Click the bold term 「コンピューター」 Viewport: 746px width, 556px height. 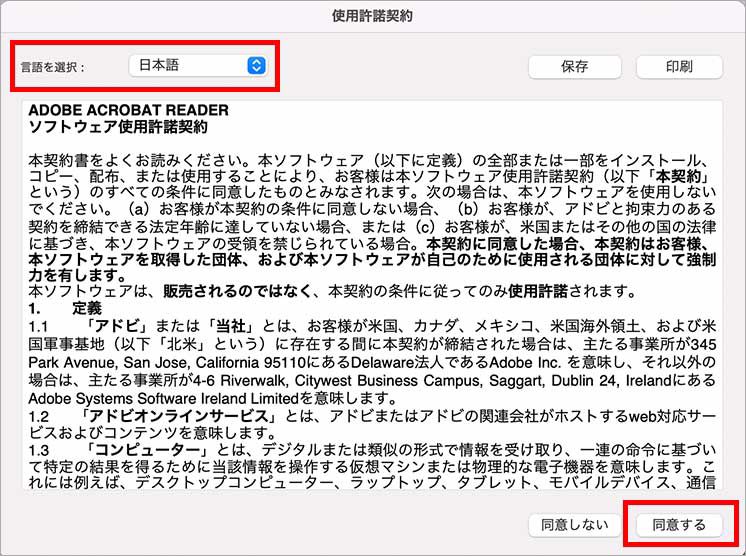(148, 449)
